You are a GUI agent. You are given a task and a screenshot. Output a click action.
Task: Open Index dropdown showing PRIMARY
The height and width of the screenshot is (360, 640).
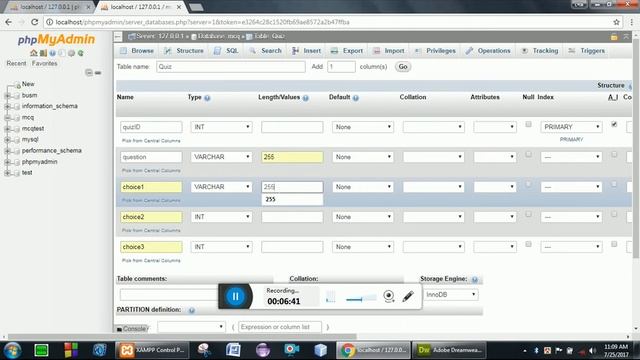pos(571,127)
